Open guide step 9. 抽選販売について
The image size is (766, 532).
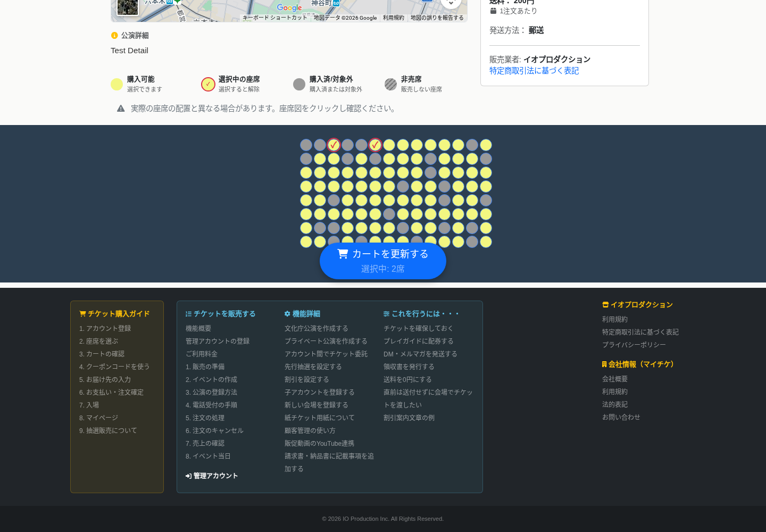[108, 431]
